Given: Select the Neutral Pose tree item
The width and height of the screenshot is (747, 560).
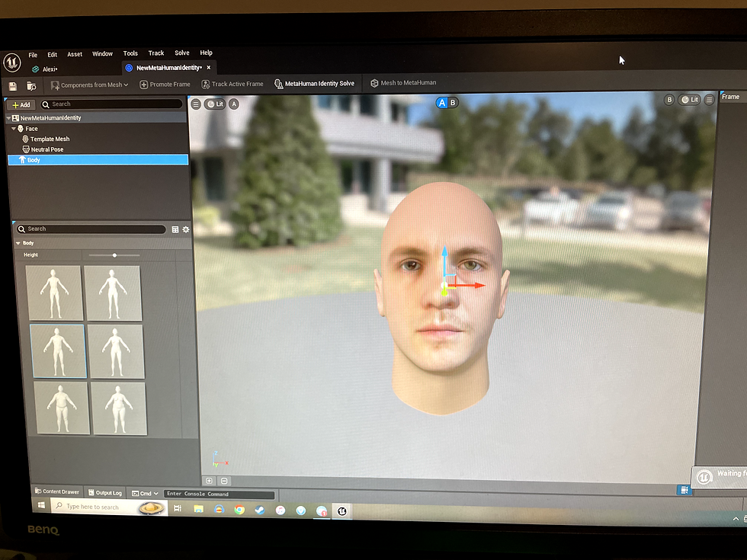Looking at the screenshot, I should [46, 149].
